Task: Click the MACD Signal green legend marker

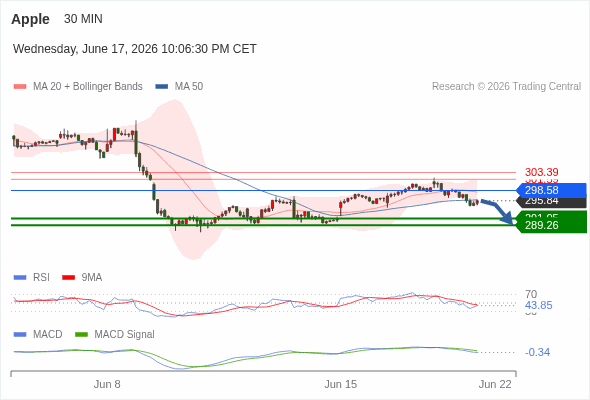Action: 81,335
